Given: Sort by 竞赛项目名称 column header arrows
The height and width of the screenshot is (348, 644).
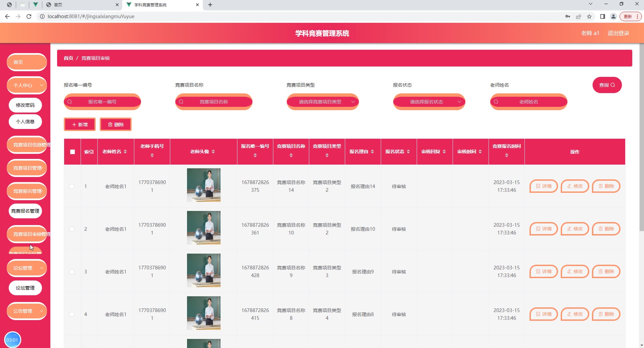Looking at the screenshot, I should click(x=291, y=155).
